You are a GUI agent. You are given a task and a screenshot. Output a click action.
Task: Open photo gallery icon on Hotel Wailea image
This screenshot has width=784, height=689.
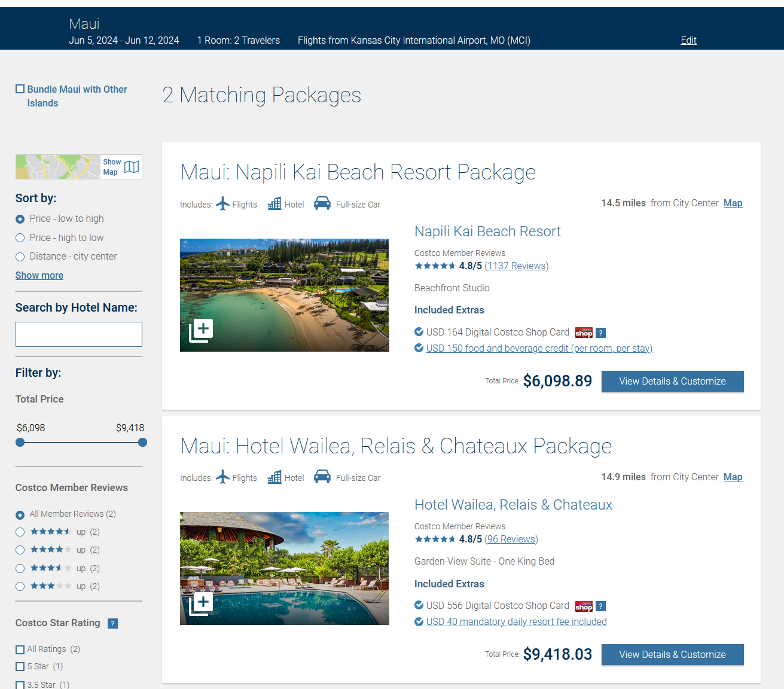pyautogui.click(x=201, y=604)
